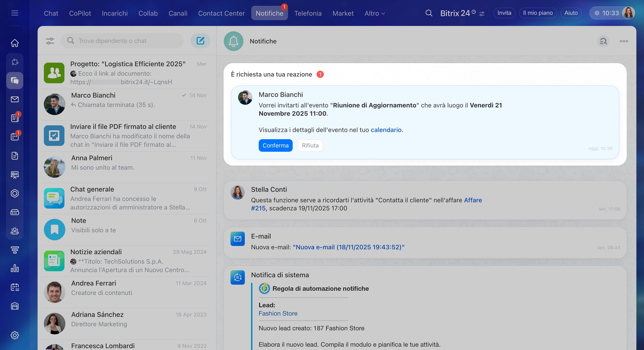The image size is (644, 350).
Task: Click the Trova dipendente o chat field
Action: (x=122, y=41)
